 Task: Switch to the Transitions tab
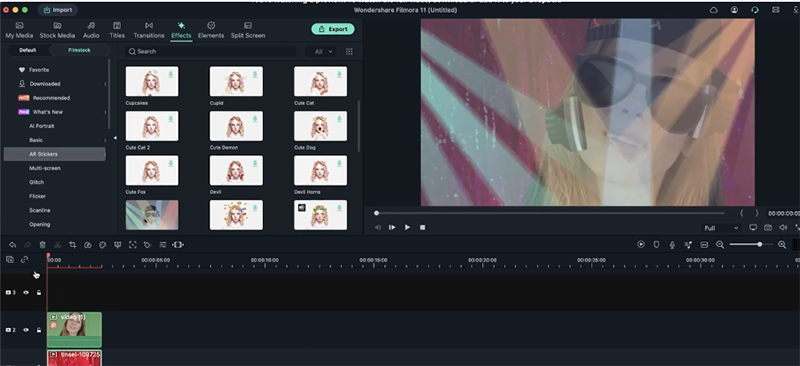[149, 31]
